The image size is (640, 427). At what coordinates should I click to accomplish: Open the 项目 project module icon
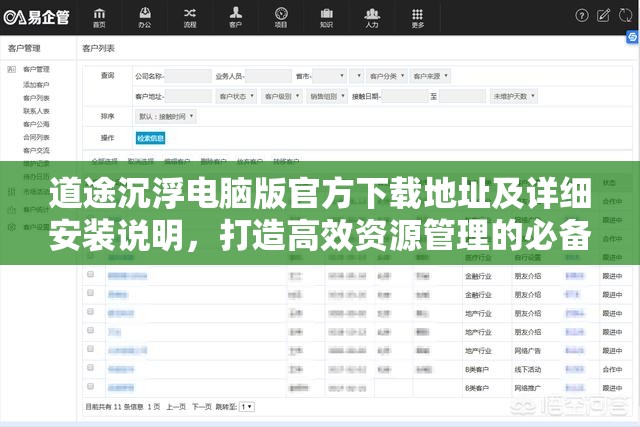point(281,18)
